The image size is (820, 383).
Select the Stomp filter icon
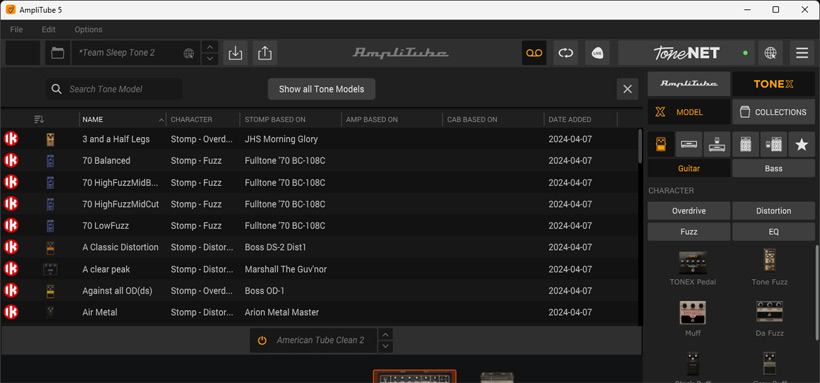pyautogui.click(x=661, y=144)
